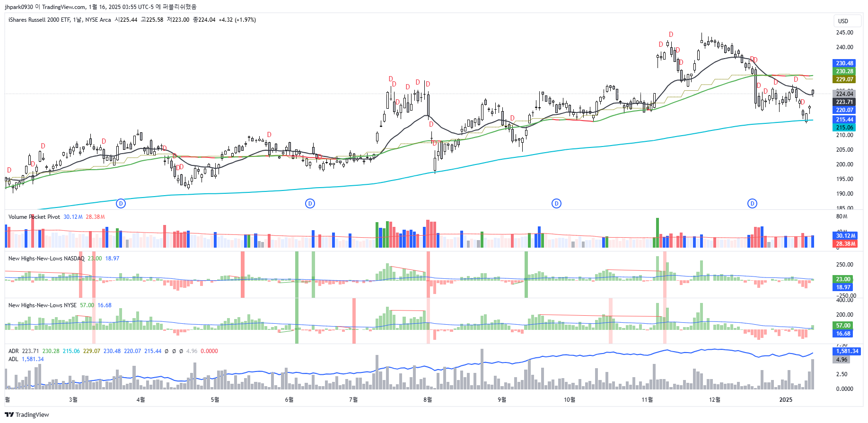Viewport: 868px width, 423px height.
Task: Click the 4.96 gray ADR axis label
Action: [842, 360]
